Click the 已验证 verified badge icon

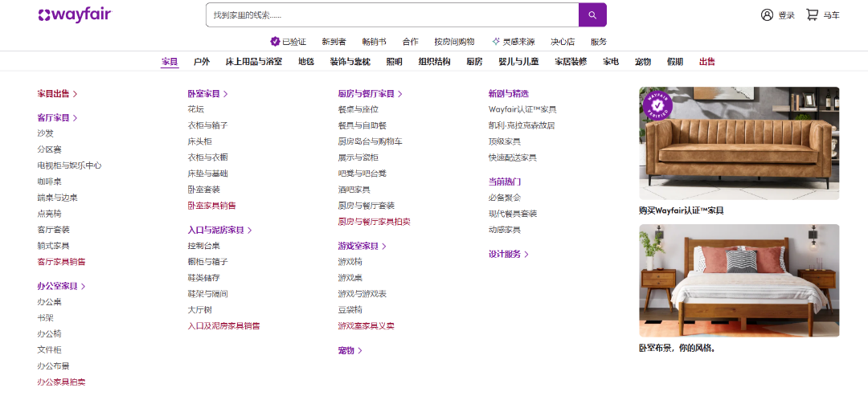275,42
